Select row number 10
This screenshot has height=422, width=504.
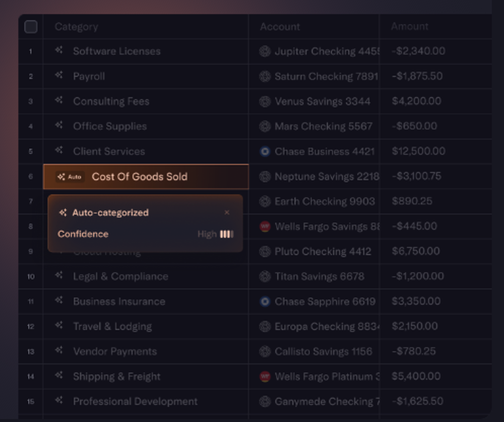tap(31, 277)
